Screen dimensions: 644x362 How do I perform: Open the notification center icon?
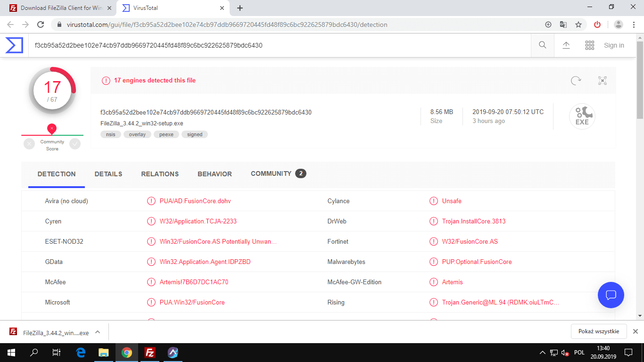point(628,353)
